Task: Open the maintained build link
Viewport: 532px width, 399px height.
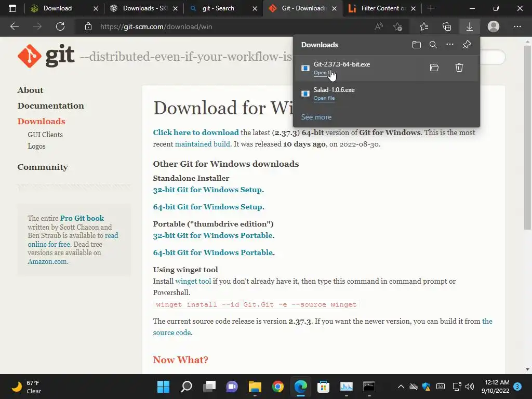Action: point(202,144)
